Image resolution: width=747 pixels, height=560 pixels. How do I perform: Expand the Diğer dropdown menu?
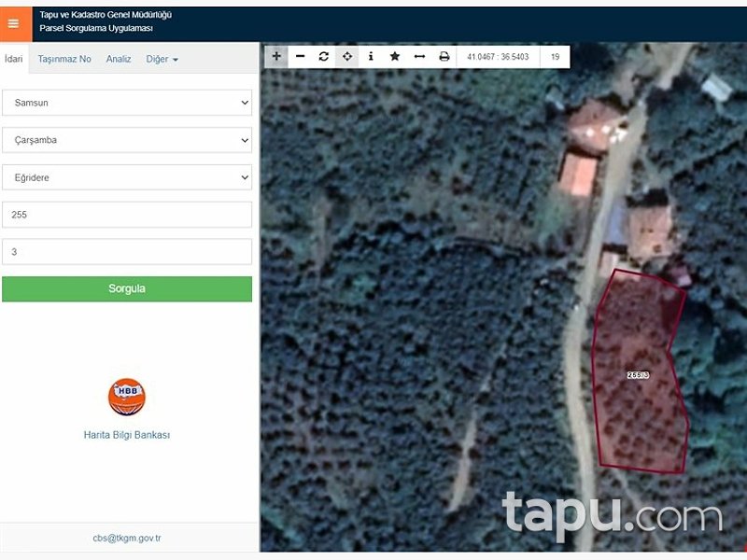pyautogui.click(x=162, y=59)
